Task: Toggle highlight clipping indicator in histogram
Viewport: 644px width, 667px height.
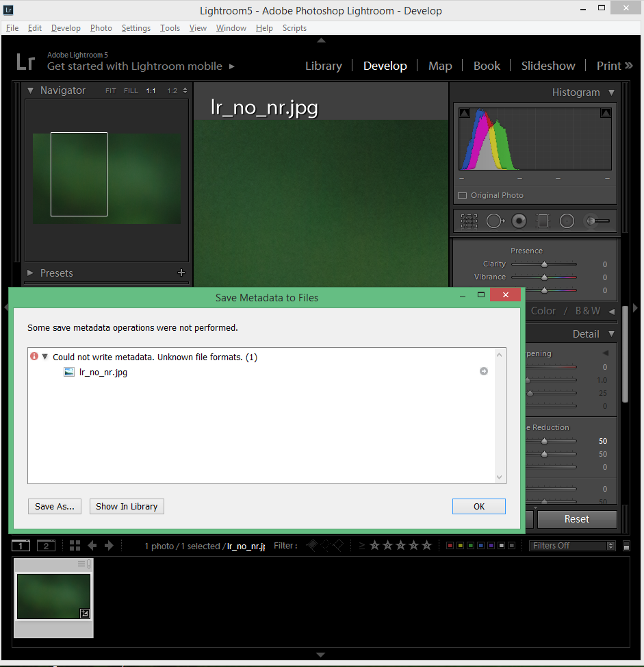Action: coord(606,113)
